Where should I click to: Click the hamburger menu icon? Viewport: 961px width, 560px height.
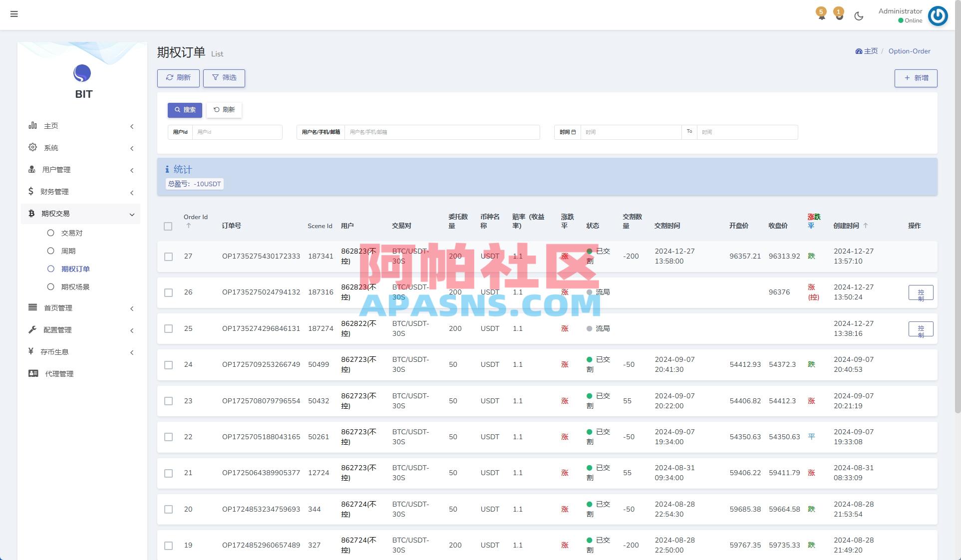pyautogui.click(x=14, y=14)
